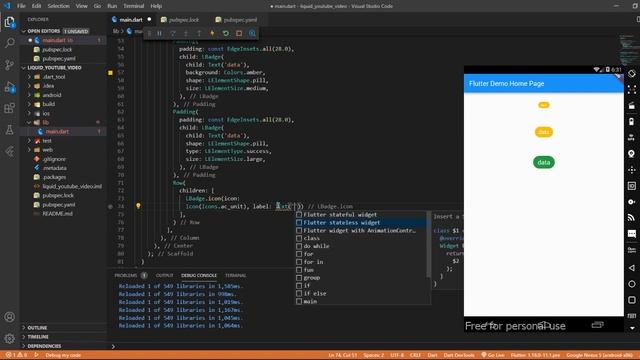Switch to pubspec.yaml editor tab

click(240, 20)
